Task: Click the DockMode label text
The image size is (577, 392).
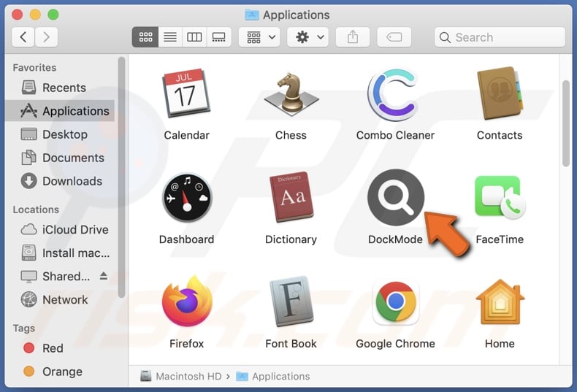Action: 395,239
